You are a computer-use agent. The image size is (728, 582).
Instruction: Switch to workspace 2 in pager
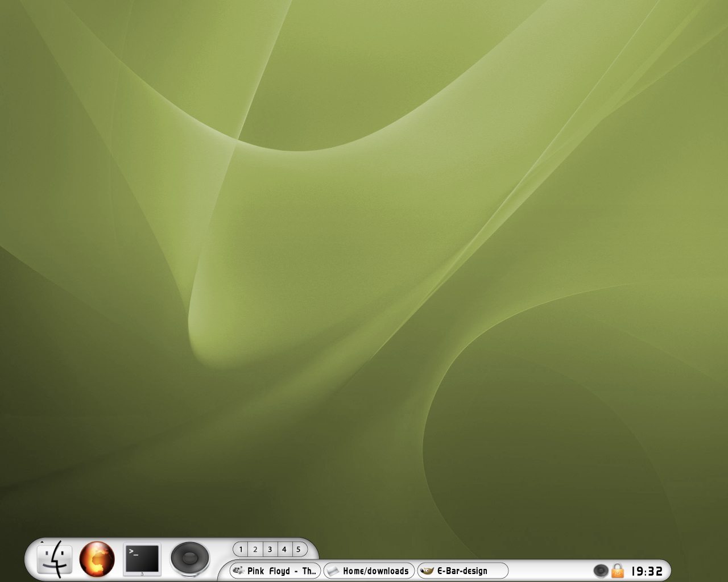coord(255,550)
